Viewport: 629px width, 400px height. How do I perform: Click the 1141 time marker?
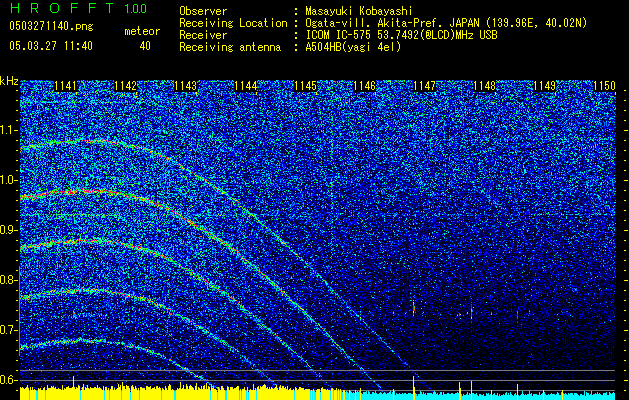[x=65, y=86]
